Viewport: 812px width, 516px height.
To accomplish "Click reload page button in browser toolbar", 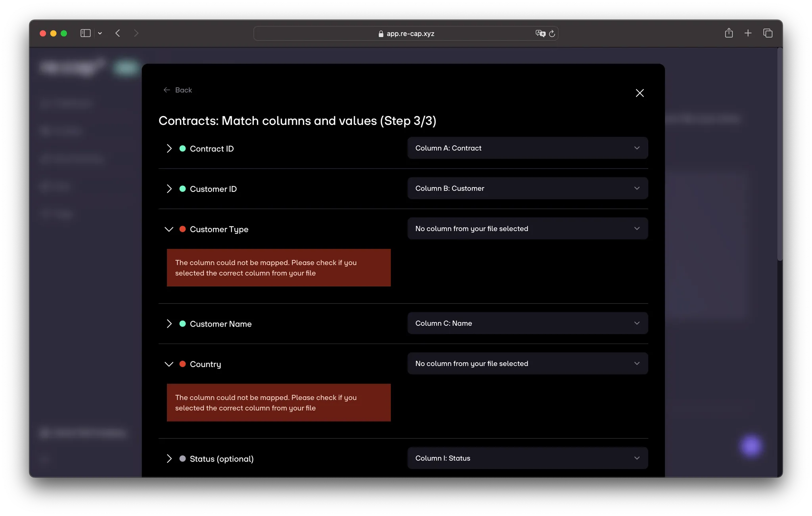I will click(552, 33).
